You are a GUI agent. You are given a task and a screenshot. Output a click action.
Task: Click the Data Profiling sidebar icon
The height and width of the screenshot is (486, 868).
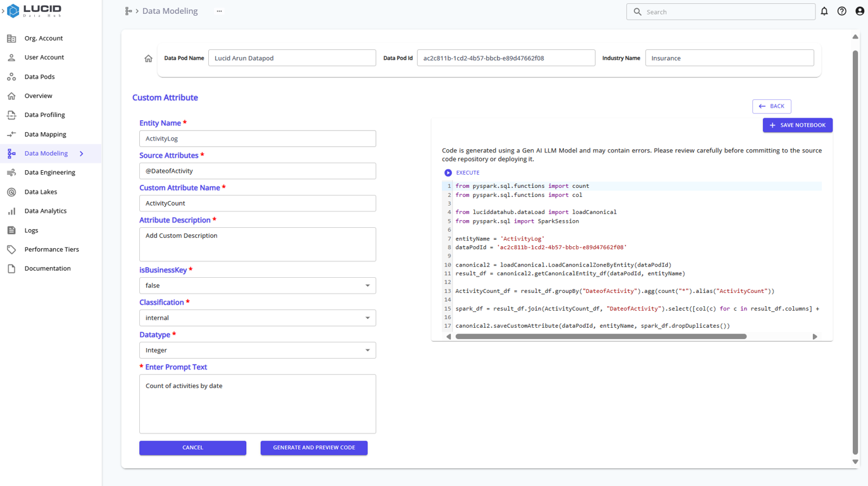click(x=11, y=115)
